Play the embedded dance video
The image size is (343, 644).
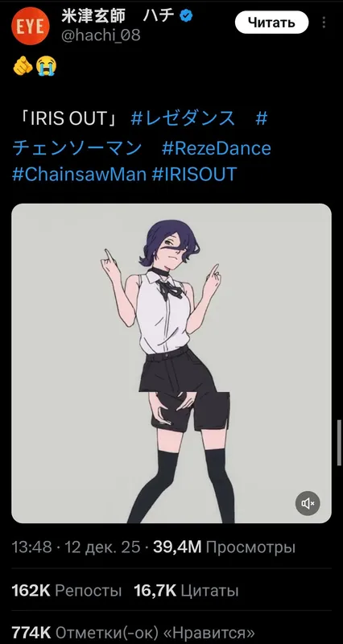coord(171,363)
